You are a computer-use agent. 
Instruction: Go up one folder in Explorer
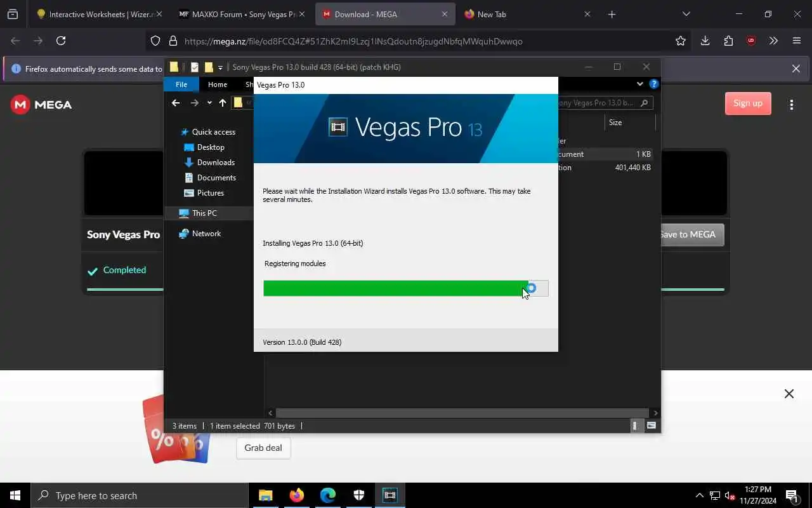[223, 103]
